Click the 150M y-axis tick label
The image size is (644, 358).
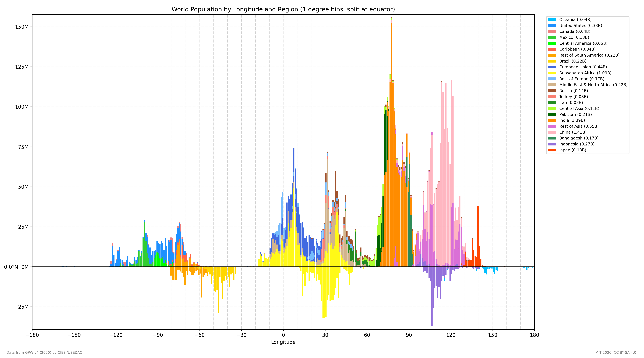click(x=22, y=27)
